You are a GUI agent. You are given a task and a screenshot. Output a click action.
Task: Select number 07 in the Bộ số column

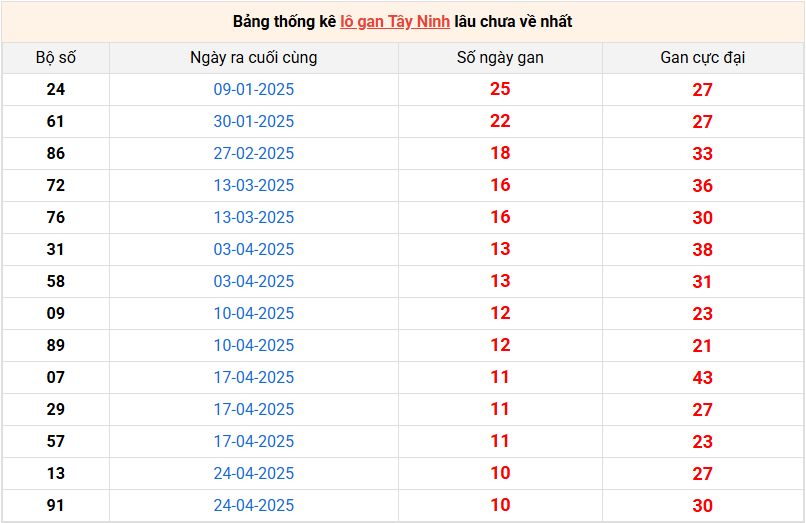[56, 377]
